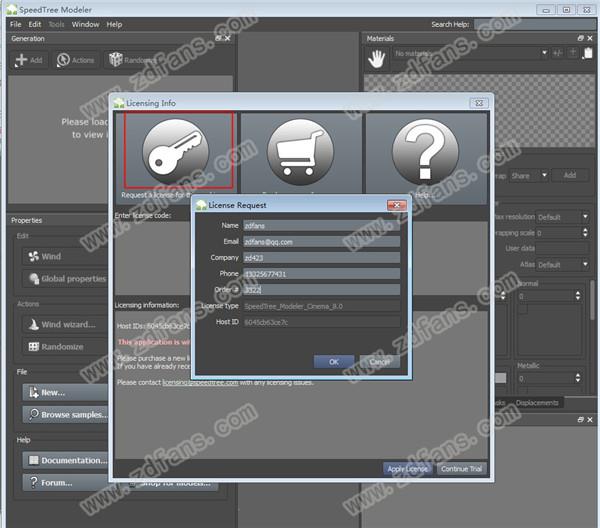The height and width of the screenshot is (528, 600).
Task: Click OK in License Request dialog
Action: pos(334,362)
